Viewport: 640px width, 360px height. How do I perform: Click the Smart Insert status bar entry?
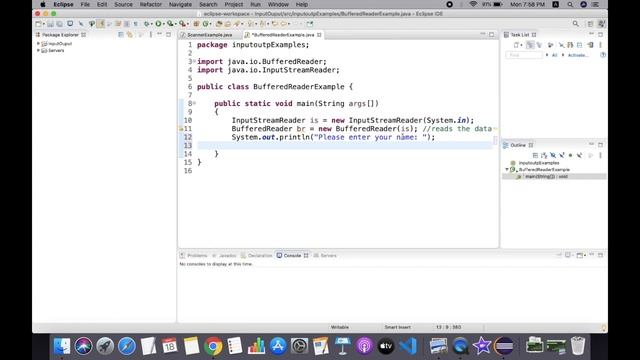click(398, 327)
